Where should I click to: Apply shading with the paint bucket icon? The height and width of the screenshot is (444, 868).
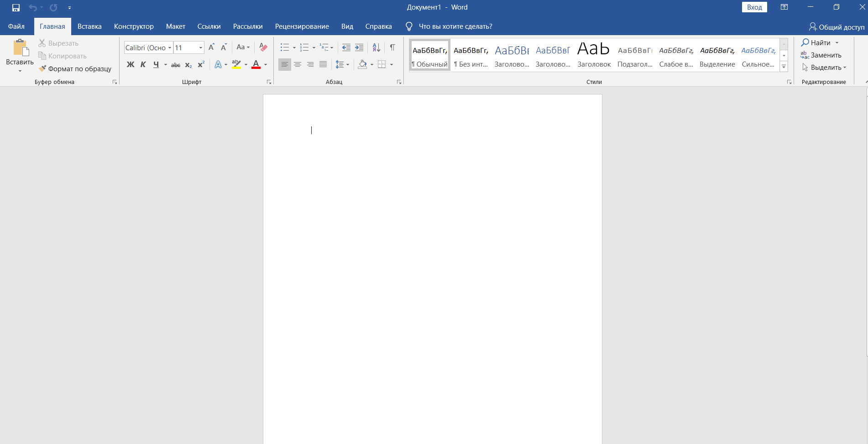pyautogui.click(x=363, y=64)
